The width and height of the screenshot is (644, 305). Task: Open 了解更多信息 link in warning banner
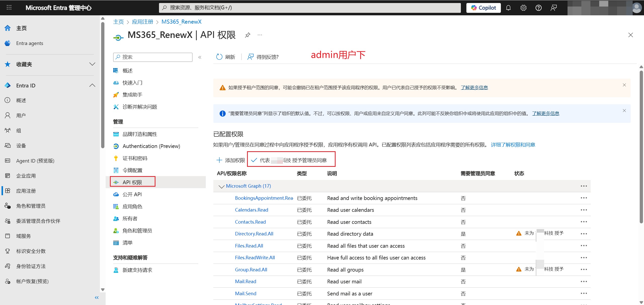[474, 87]
